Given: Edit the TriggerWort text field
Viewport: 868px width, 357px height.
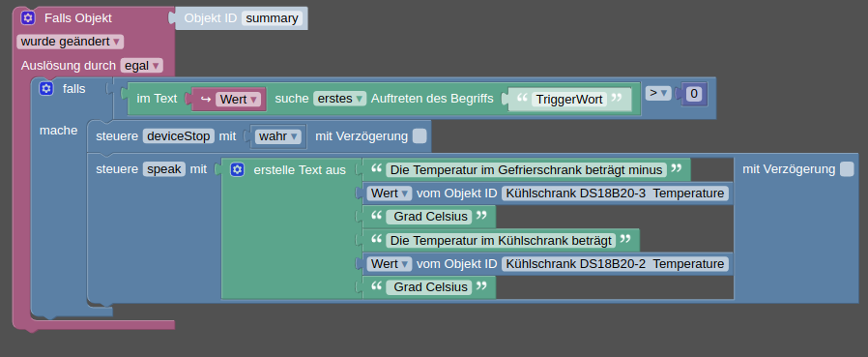Looking at the screenshot, I should [x=569, y=100].
